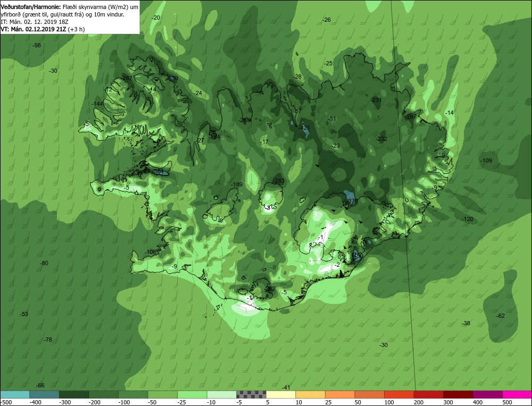Click the '-300' legend label
This screenshot has width=532, height=406.
tap(65, 402)
